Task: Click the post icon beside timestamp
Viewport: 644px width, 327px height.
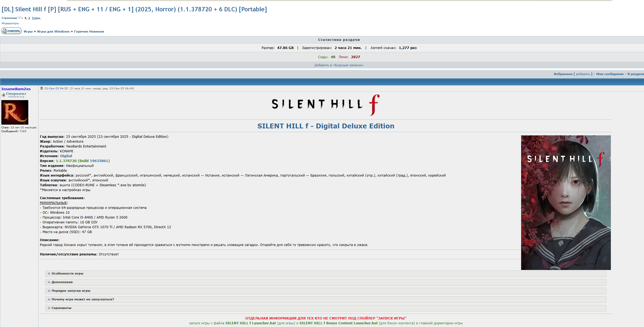Action: (41, 88)
